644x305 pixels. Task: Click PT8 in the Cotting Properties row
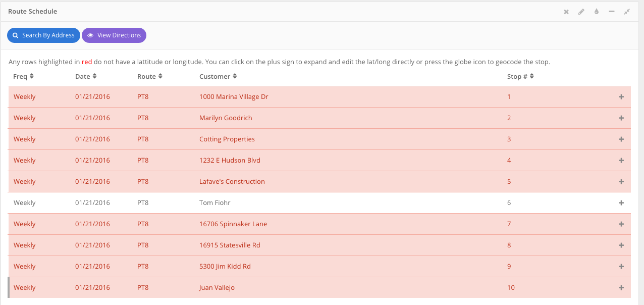click(143, 139)
